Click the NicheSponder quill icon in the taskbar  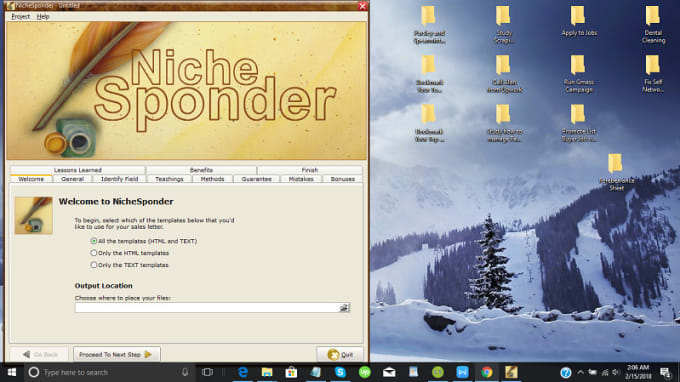(x=511, y=372)
